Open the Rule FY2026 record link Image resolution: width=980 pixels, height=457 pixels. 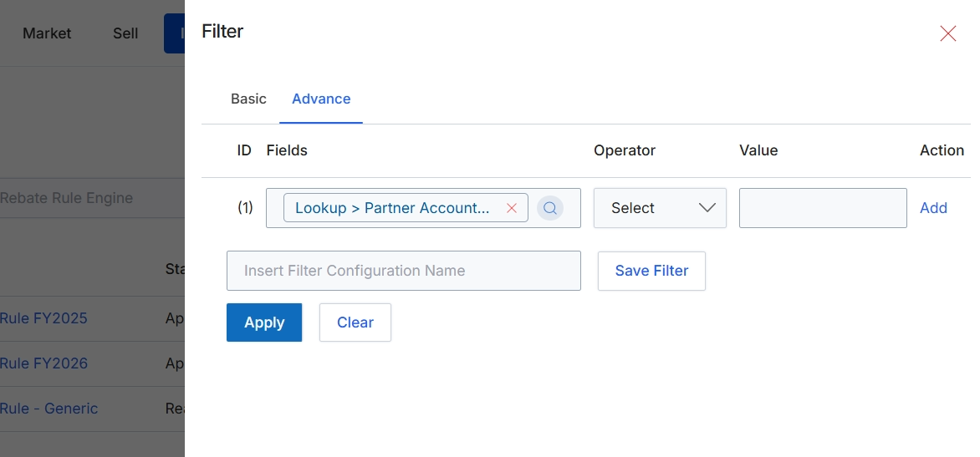(43, 363)
